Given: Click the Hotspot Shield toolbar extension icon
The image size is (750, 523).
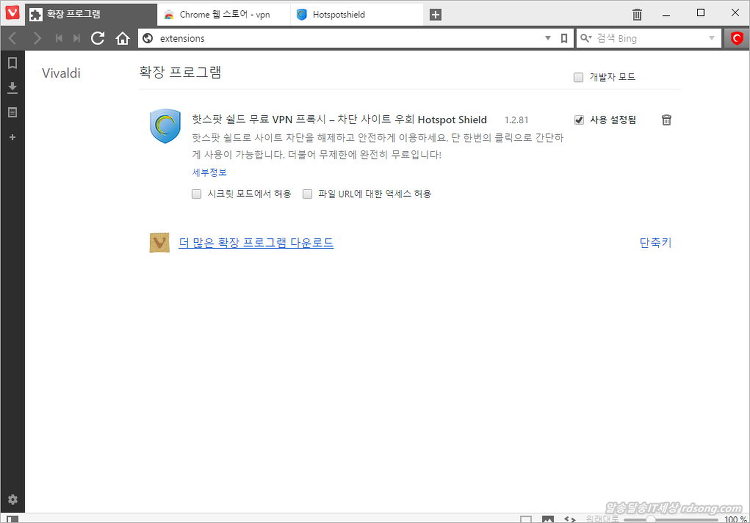Looking at the screenshot, I should click(736, 38).
